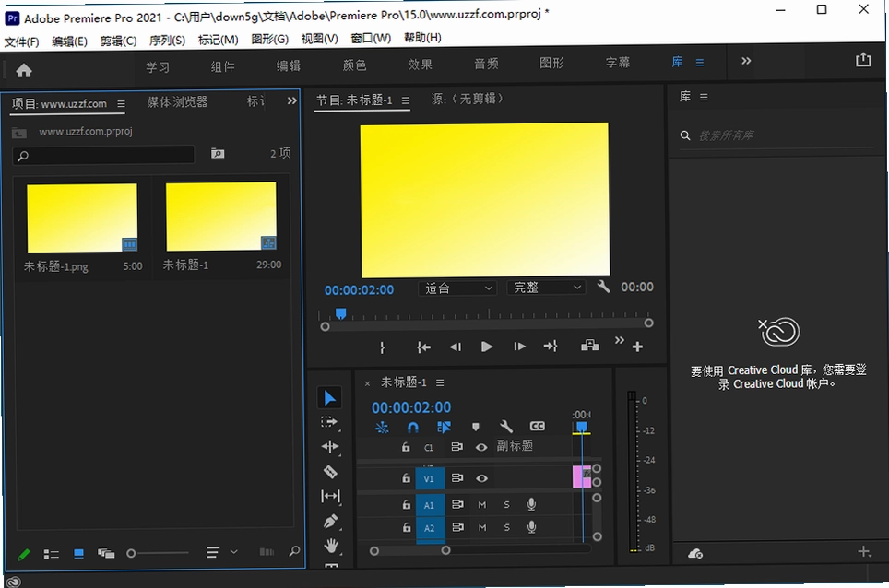Enable voice-over record on A1
This screenshot has width=889, height=588.
click(531, 503)
